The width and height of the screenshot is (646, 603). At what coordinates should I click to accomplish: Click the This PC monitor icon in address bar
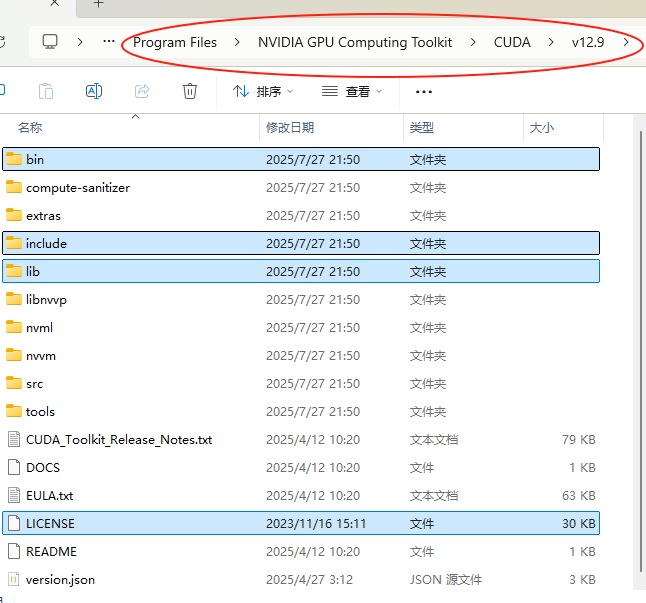tap(50, 42)
